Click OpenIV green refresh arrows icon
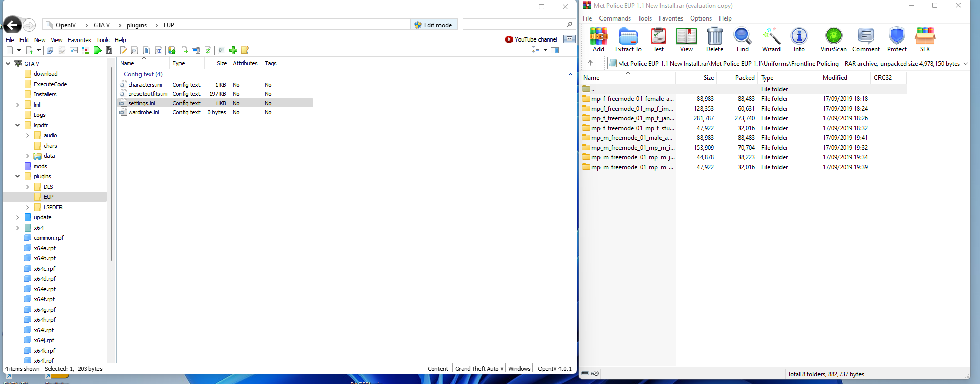The width and height of the screenshot is (980, 384). [208, 50]
